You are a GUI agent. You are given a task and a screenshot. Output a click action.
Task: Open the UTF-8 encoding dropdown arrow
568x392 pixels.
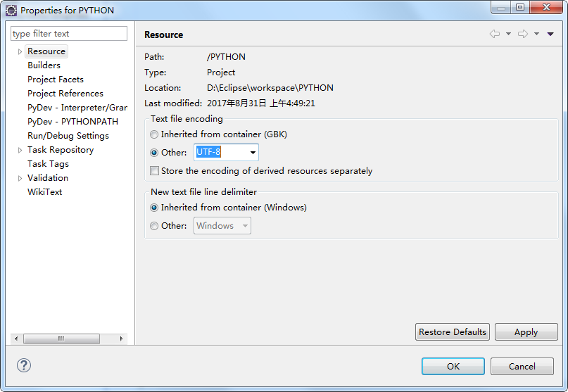click(253, 153)
